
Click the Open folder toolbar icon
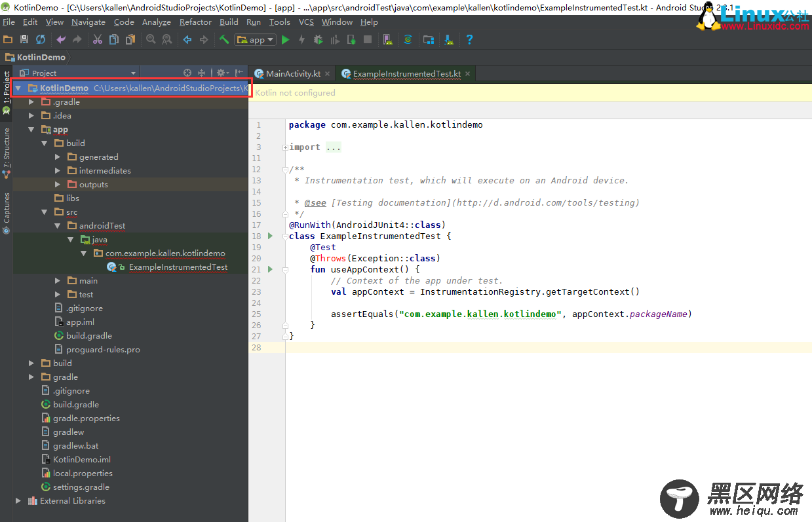8,40
